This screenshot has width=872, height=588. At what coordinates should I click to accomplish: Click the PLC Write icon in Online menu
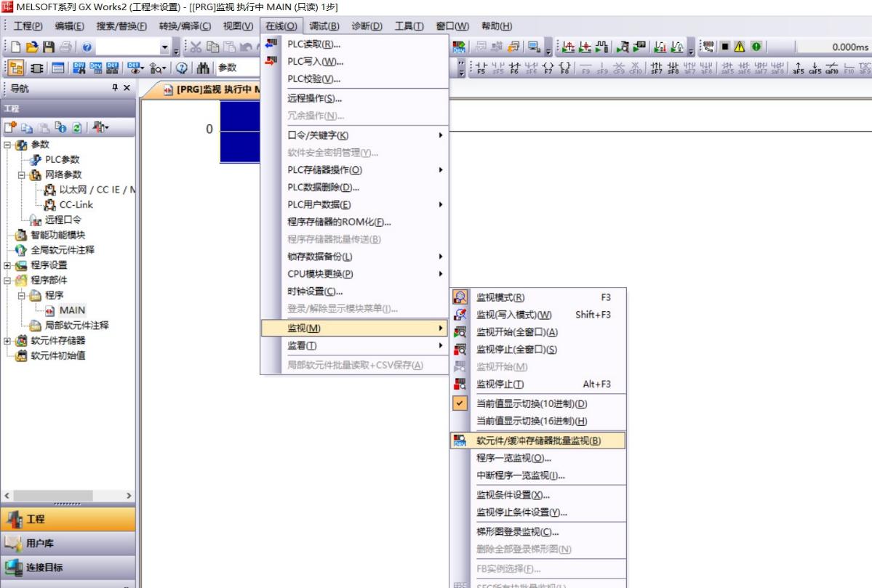[271, 60]
